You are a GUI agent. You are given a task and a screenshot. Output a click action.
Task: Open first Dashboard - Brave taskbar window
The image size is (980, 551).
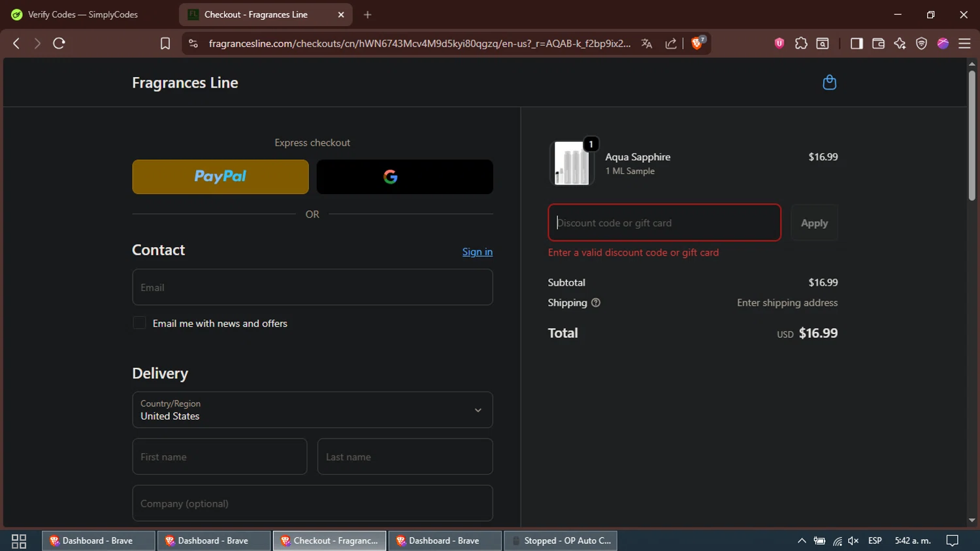(x=99, y=541)
